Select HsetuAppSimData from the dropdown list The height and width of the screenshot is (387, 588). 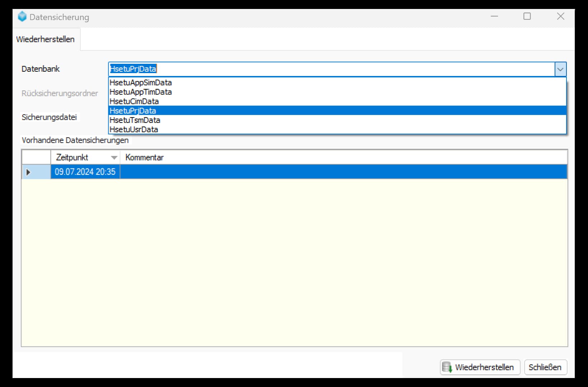point(141,82)
